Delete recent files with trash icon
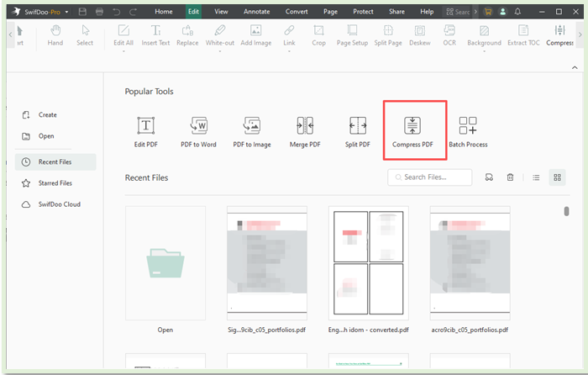This screenshot has width=588, height=375. point(510,177)
